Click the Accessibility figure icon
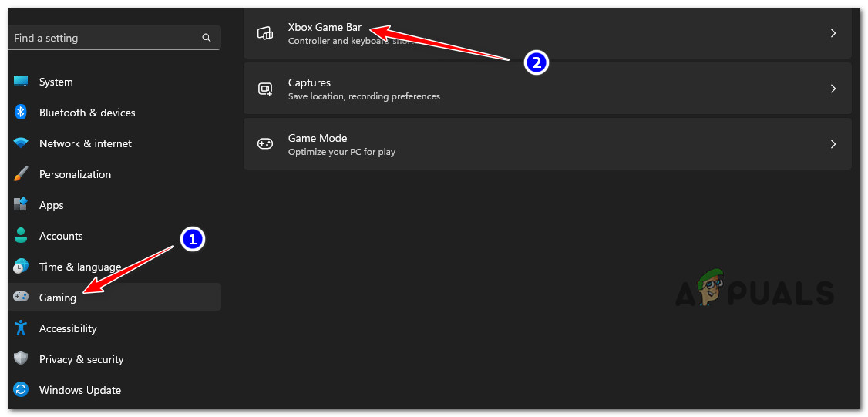Screen dimensions: 868x417 click(21, 328)
